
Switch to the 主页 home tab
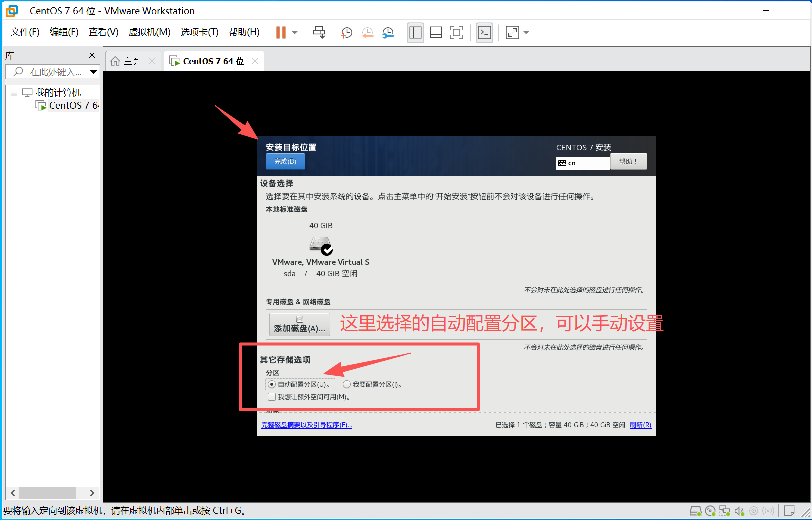click(131, 61)
